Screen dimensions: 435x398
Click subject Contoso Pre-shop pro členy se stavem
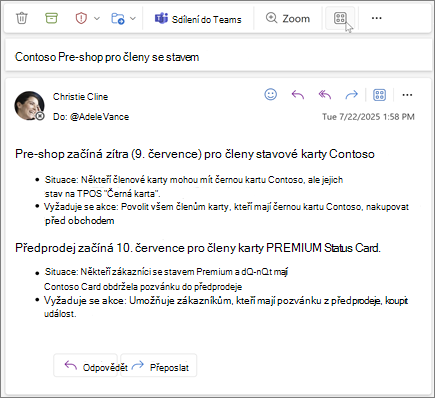tap(107, 57)
